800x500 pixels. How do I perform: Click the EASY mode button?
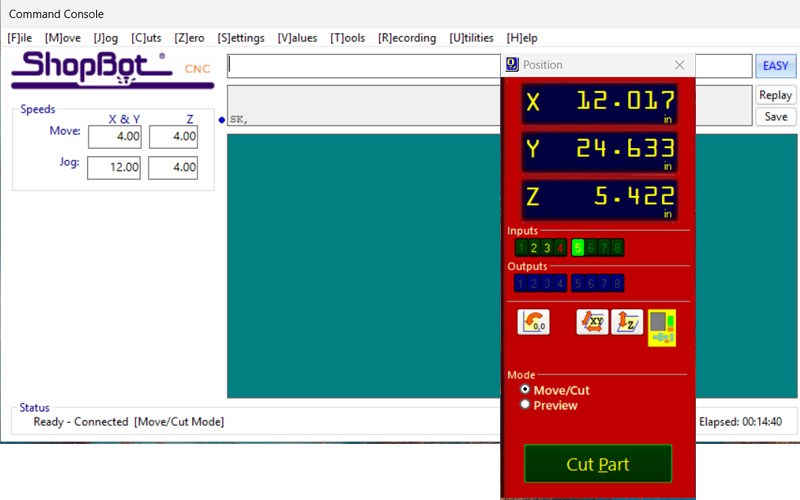click(775, 66)
